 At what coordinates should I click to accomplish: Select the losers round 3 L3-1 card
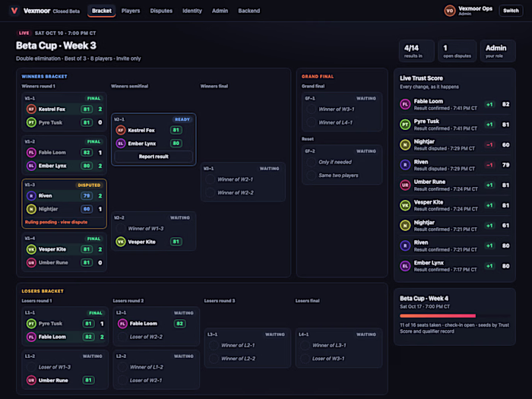(x=248, y=348)
